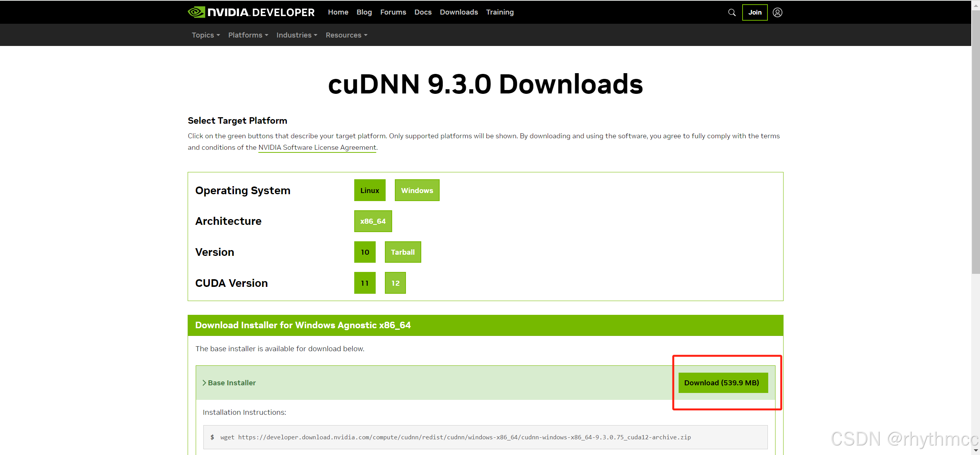Expand the Industries dropdown menu
This screenshot has width=980, height=455.
click(x=296, y=35)
